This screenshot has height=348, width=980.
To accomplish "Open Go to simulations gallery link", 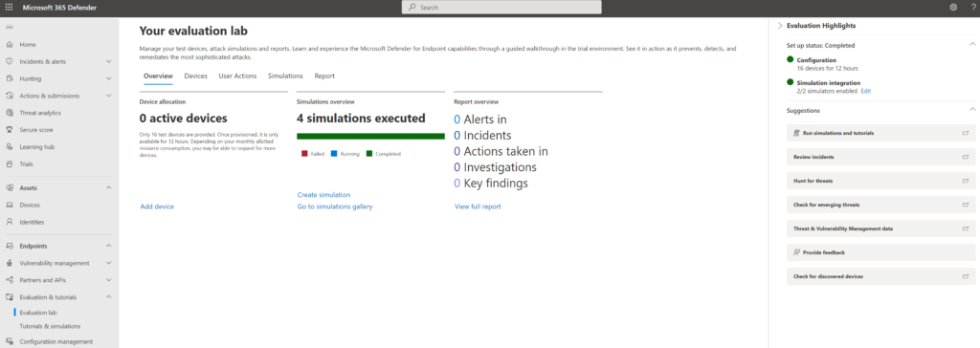I will [x=335, y=207].
